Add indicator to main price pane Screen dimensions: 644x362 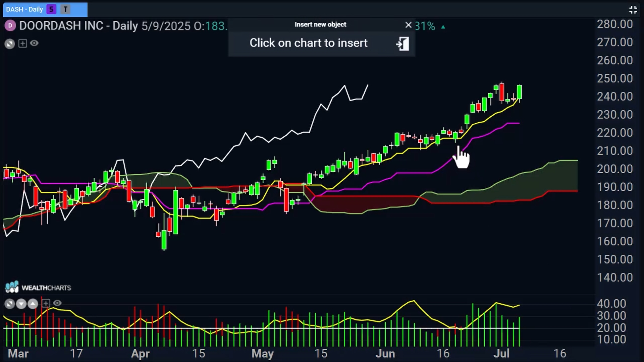(22, 43)
